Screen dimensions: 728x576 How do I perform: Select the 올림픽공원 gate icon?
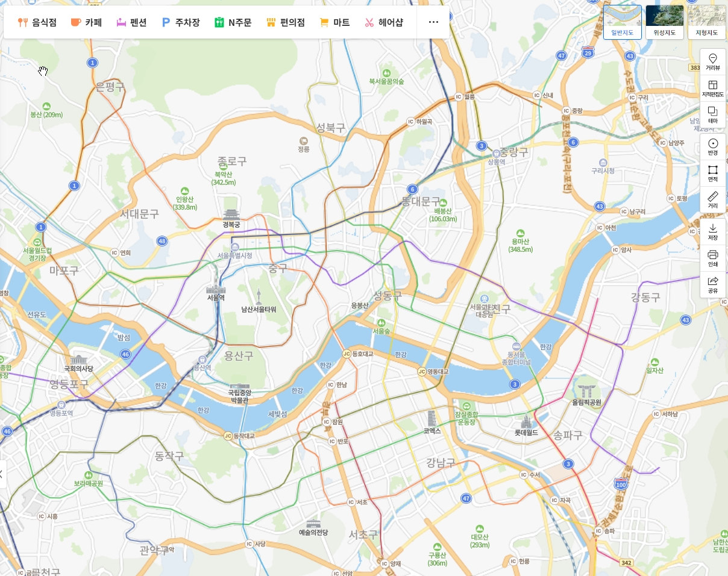[586, 390]
